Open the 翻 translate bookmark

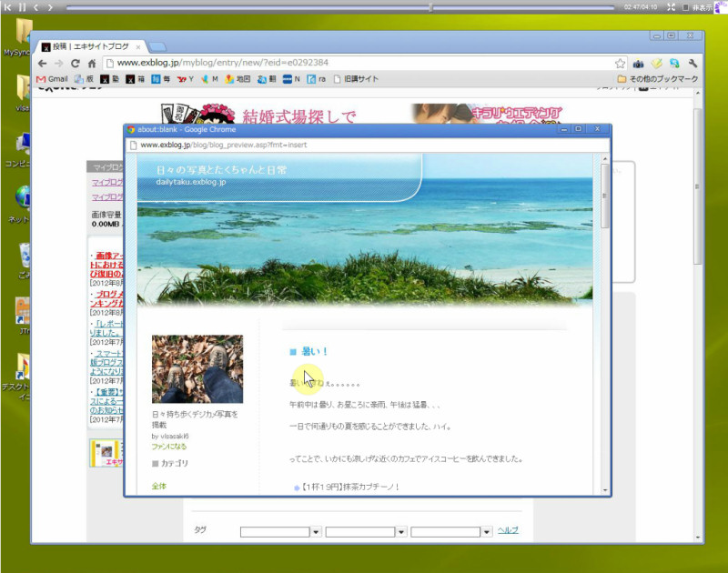click(267, 79)
